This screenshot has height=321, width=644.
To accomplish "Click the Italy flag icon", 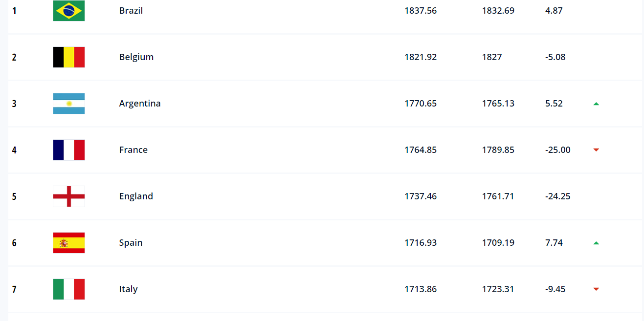I will [x=69, y=289].
